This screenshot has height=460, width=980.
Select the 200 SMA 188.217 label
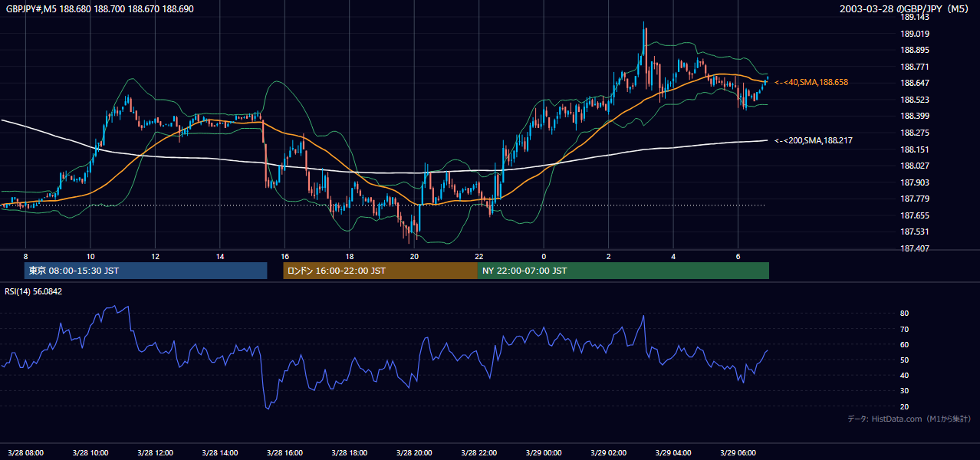tap(814, 140)
